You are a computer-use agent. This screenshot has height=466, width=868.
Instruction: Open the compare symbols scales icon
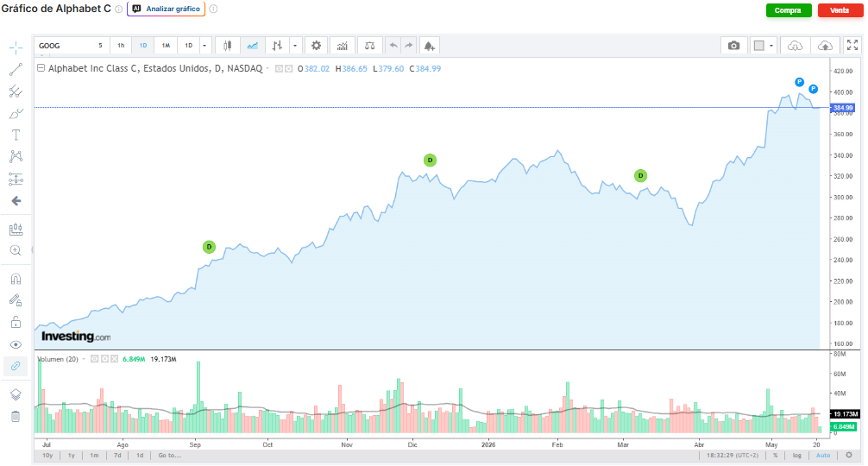pyautogui.click(x=370, y=46)
